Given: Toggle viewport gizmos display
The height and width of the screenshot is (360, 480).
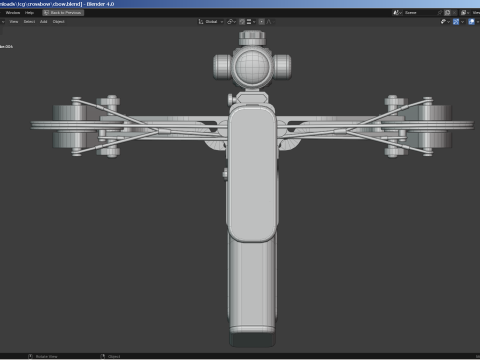Looking at the screenshot, I should pyautogui.click(x=456, y=22).
